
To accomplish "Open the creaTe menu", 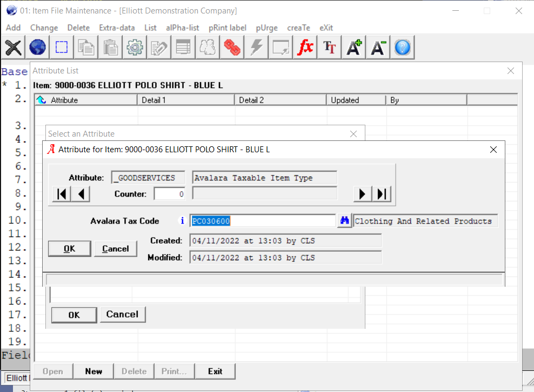I will (299, 28).
